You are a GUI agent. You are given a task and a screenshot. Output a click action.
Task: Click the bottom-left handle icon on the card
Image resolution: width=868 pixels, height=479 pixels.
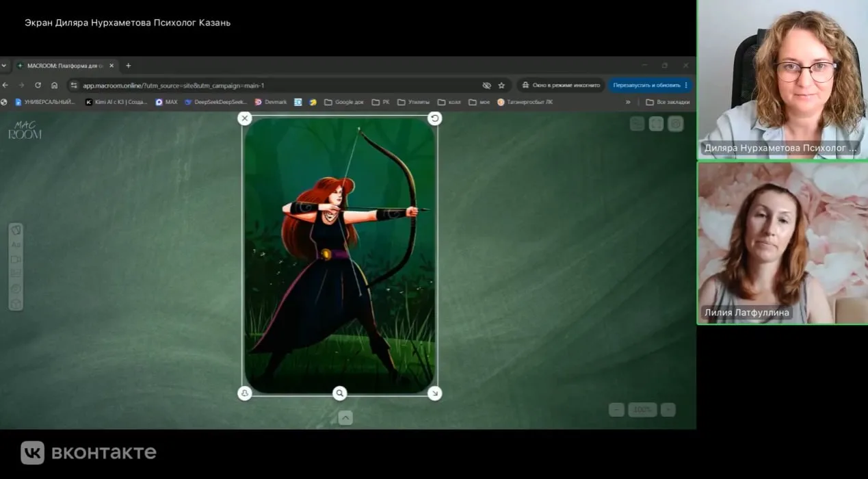point(245,393)
